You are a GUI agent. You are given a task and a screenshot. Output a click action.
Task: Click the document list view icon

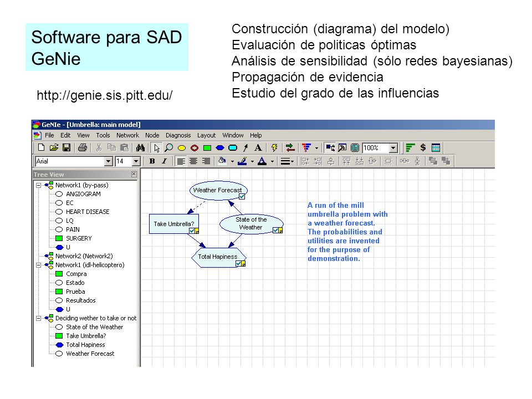coord(355,147)
